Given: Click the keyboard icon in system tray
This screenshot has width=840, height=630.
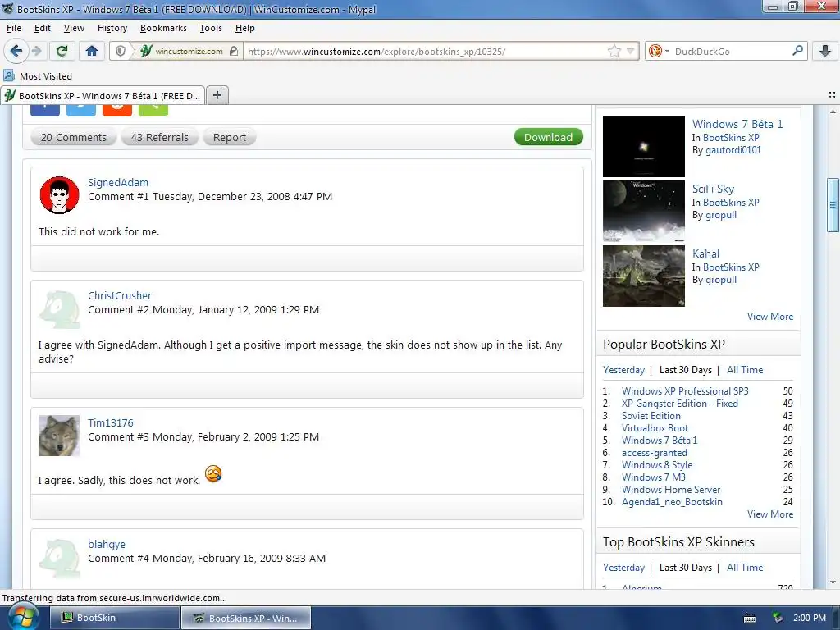Looking at the screenshot, I should [750, 619].
